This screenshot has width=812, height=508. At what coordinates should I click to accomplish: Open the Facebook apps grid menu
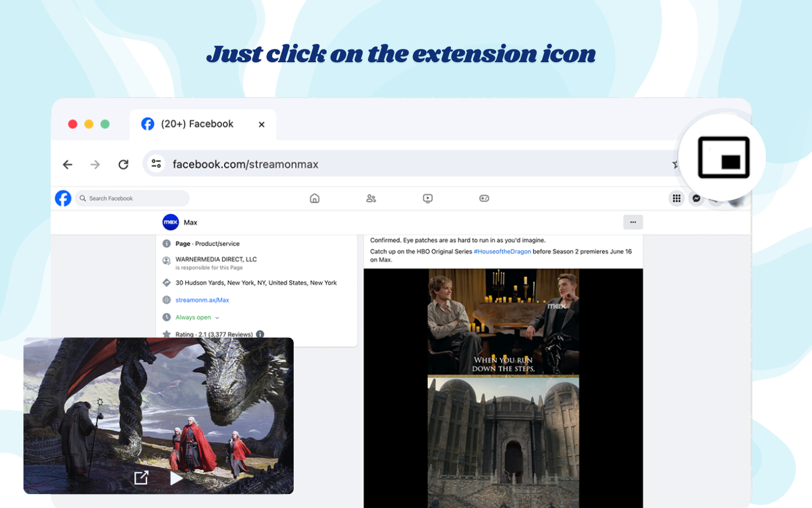676,198
